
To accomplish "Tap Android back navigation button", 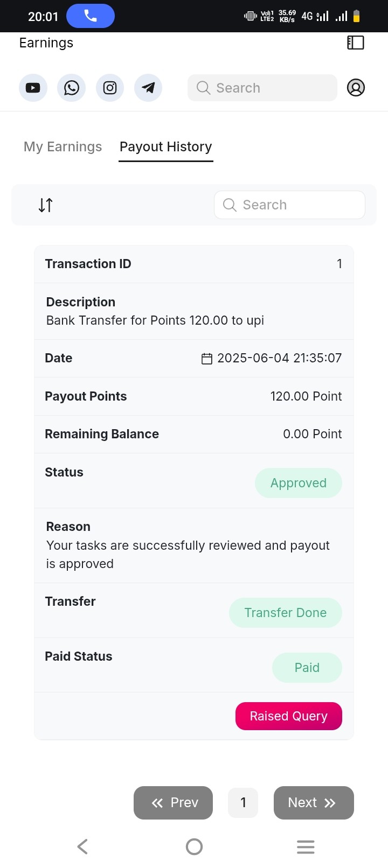I will click(x=82, y=846).
